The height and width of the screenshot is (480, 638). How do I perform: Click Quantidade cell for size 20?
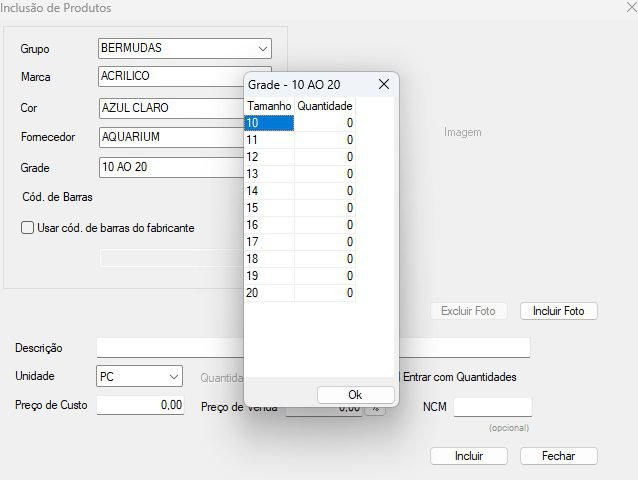point(325,293)
